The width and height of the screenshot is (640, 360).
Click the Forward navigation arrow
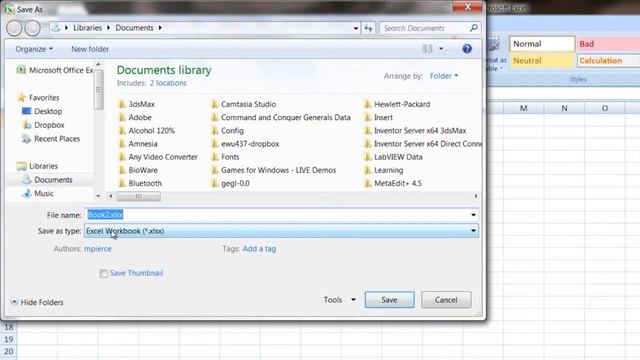click(x=32, y=28)
